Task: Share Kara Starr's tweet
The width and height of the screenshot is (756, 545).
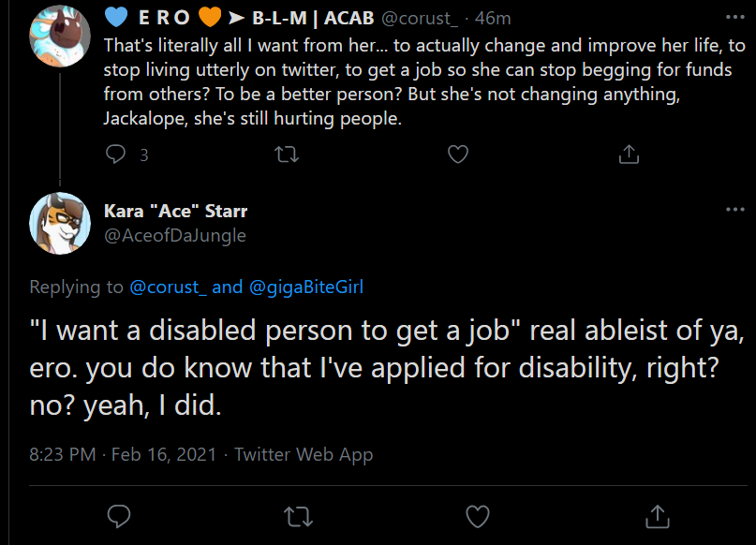Action: point(658,516)
